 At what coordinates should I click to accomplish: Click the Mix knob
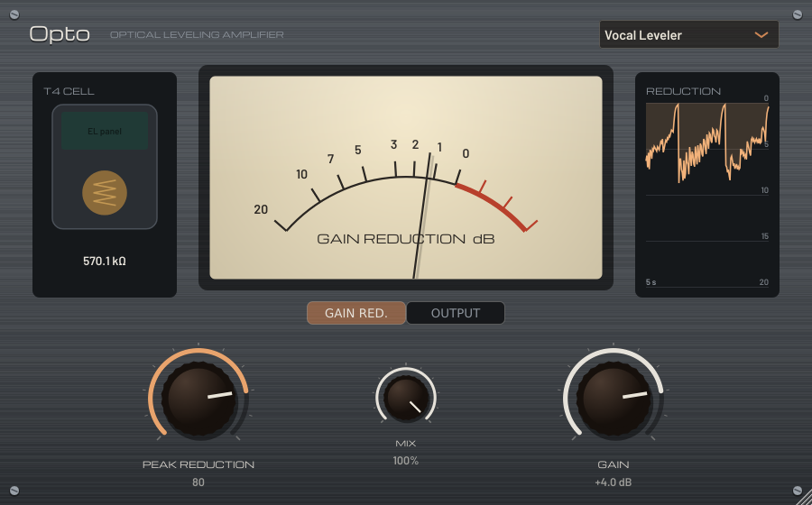pos(406,398)
